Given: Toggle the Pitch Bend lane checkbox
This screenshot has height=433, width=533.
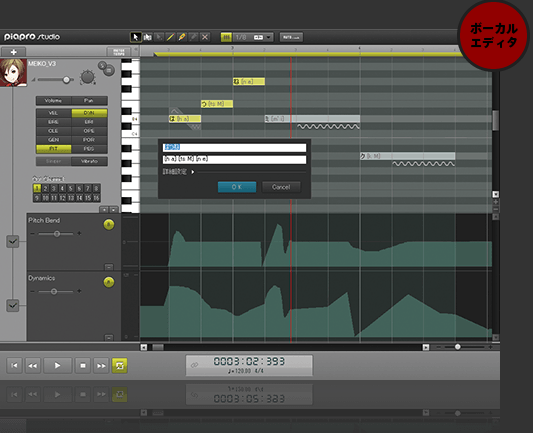Looking at the screenshot, I should click(13, 241).
